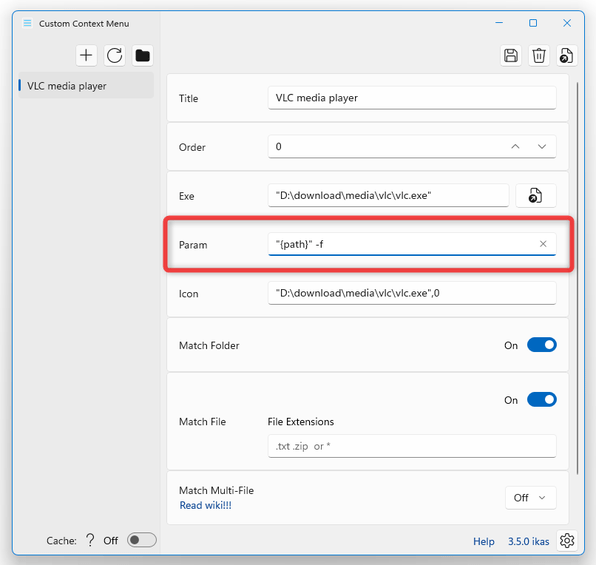Refresh the menu list
Image resolution: width=596 pixels, height=565 pixels.
[x=114, y=56]
